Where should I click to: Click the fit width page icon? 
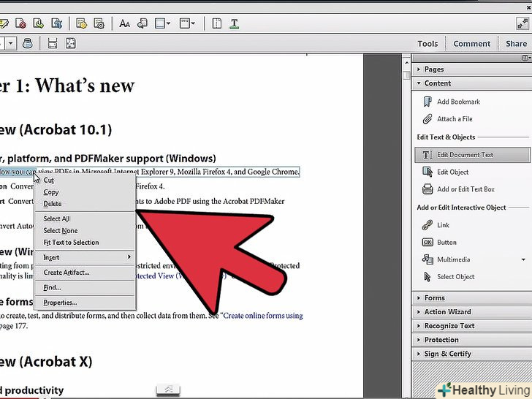pos(53,43)
